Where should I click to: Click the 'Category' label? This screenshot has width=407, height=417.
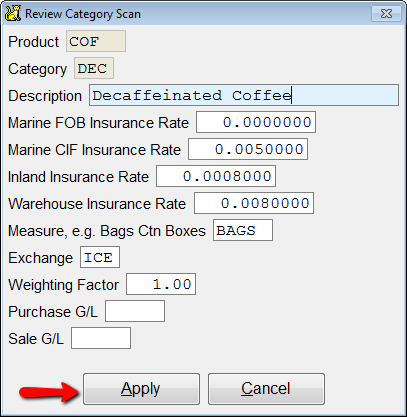38,69
